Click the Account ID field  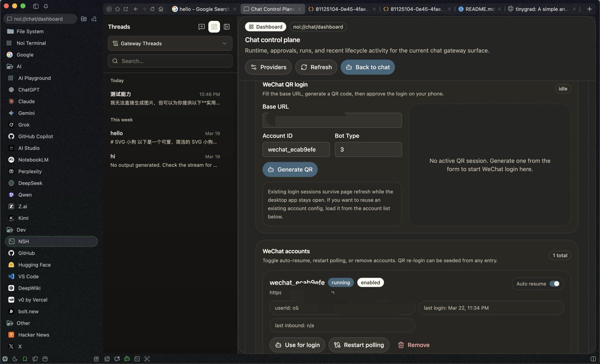tap(296, 149)
